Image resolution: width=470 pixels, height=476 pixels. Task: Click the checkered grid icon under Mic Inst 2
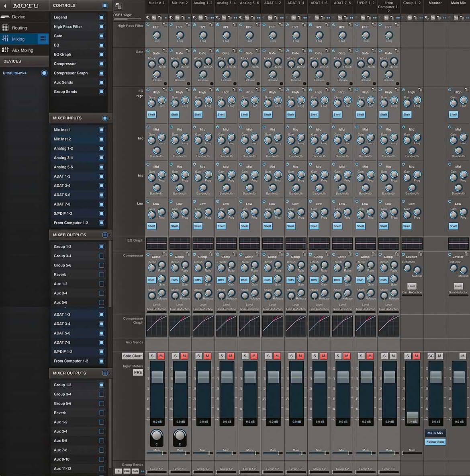coord(178,18)
